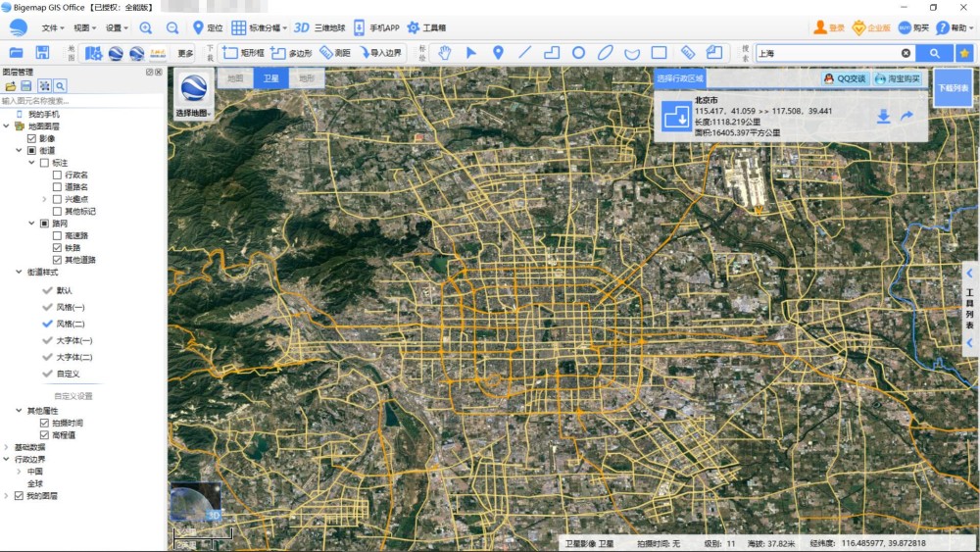
Task: Click the save disk icon in toolbar
Action: (x=42, y=53)
